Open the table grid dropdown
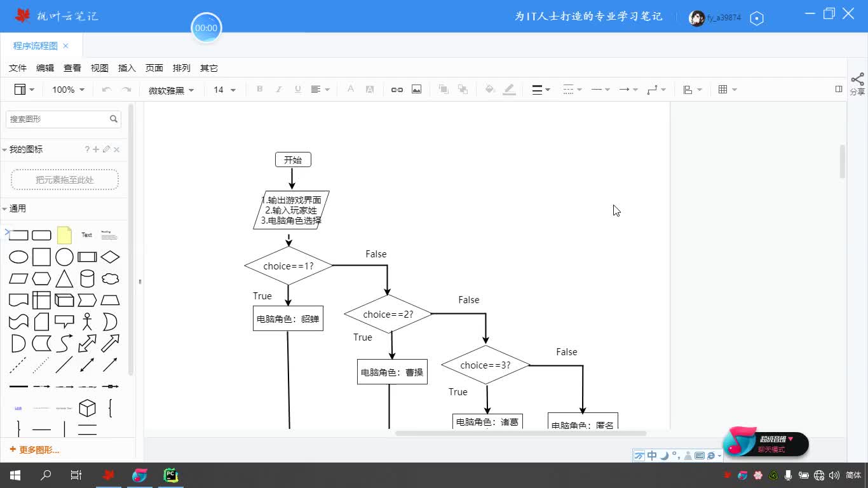The image size is (868, 488). click(x=728, y=90)
